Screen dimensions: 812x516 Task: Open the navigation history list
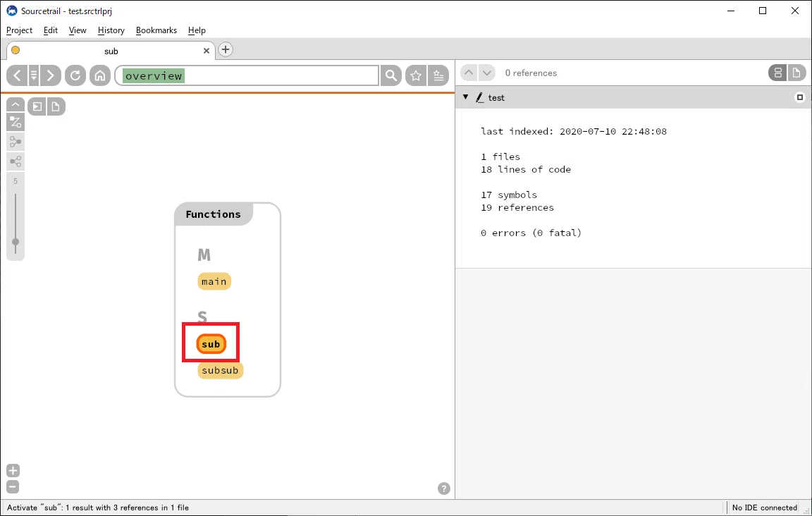click(34, 75)
